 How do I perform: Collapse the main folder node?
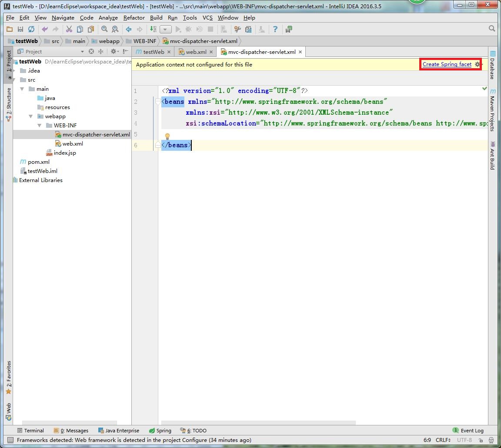pos(22,89)
